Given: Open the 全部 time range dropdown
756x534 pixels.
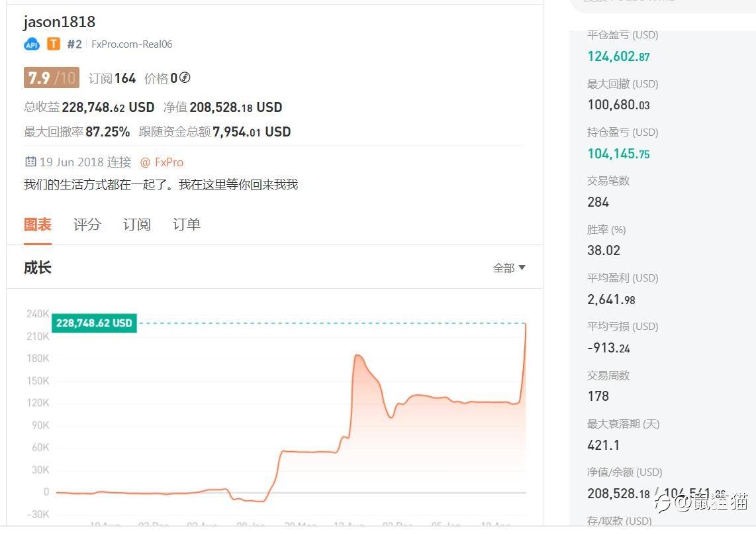Looking at the screenshot, I should (x=509, y=268).
